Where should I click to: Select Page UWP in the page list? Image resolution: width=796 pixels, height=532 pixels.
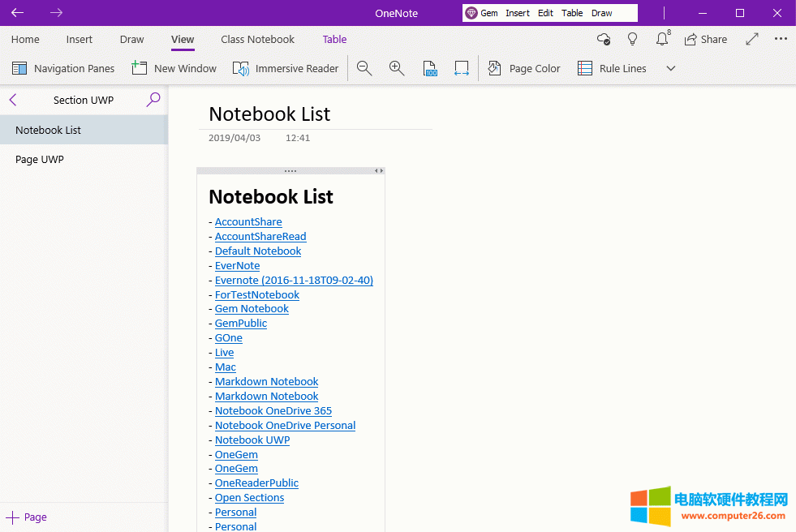click(x=40, y=160)
